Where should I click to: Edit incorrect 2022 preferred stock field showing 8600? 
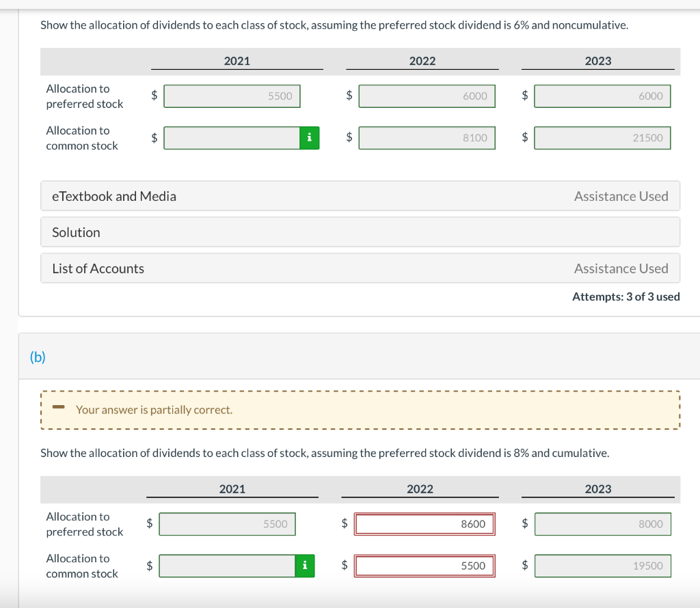(x=425, y=524)
